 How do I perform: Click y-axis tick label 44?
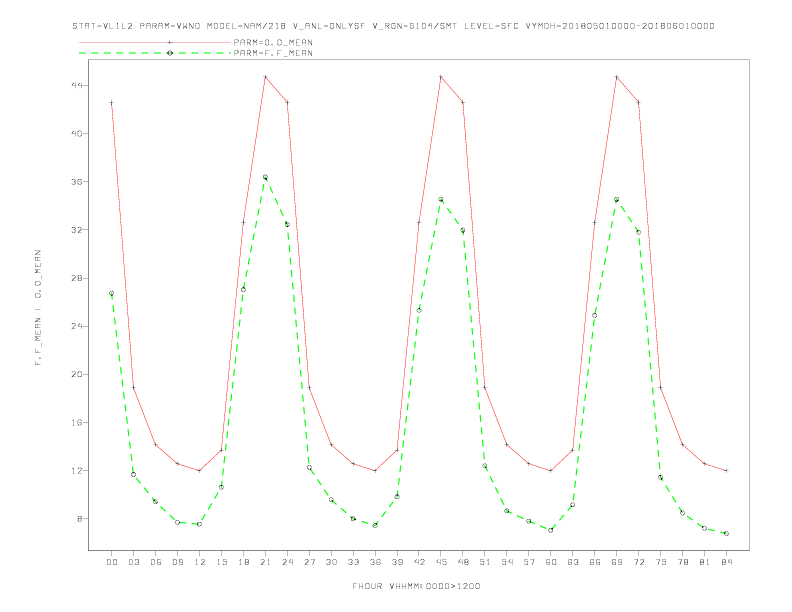[x=76, y=85]
